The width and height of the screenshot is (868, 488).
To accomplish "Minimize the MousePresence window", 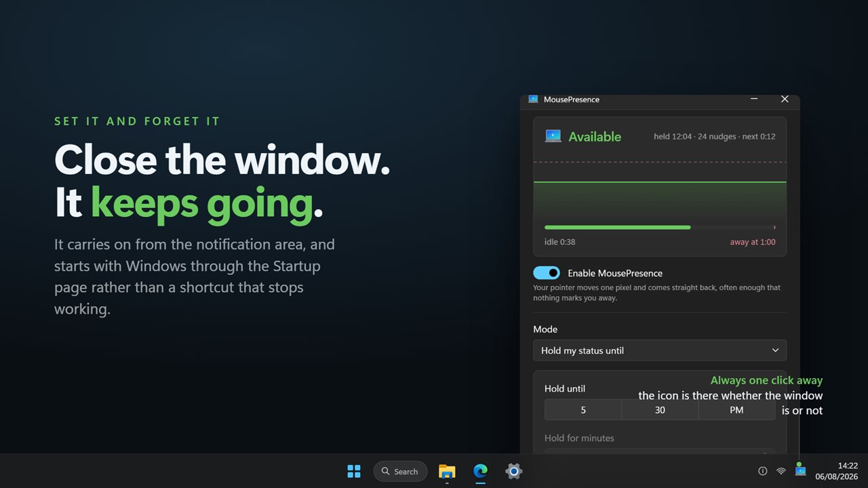I will pos(754,99).
